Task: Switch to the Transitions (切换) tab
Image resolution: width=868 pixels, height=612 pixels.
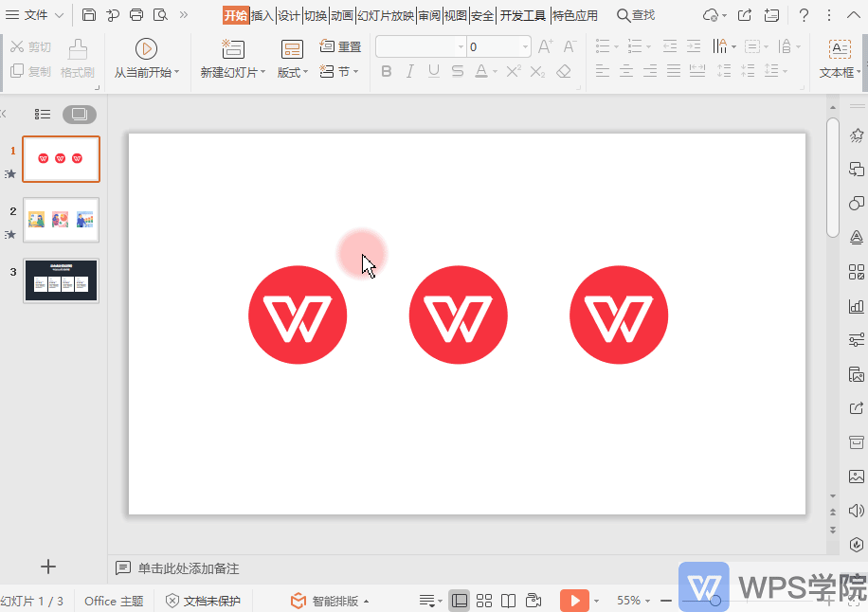Action: [316, 15]
